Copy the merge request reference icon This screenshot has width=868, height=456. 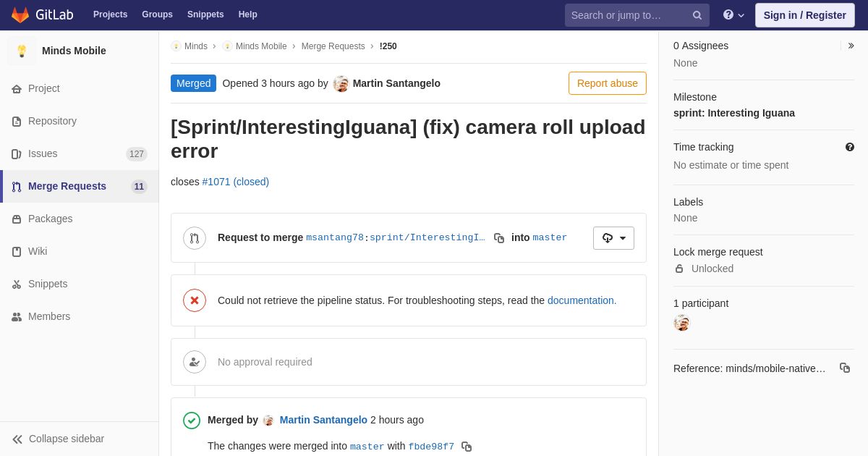845,368
